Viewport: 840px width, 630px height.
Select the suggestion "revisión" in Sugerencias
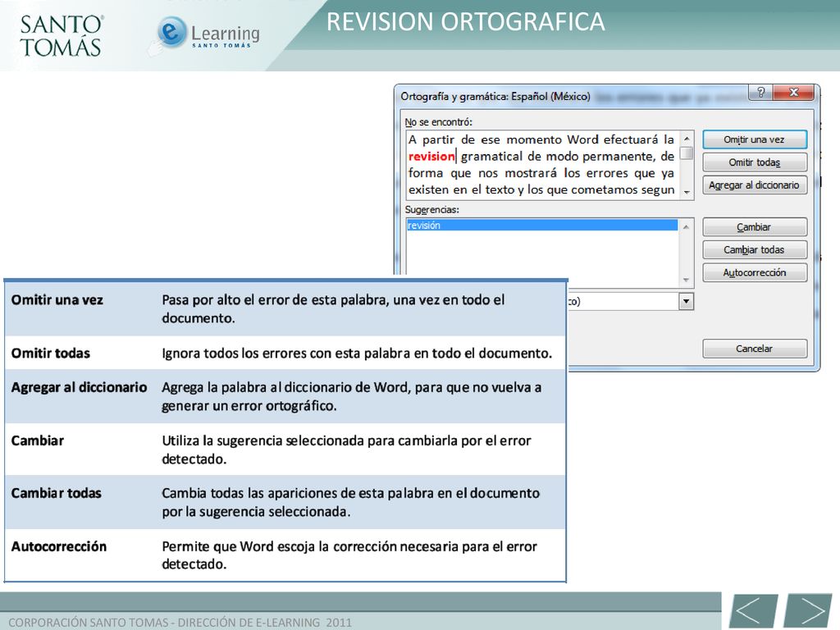pos(542,226)
